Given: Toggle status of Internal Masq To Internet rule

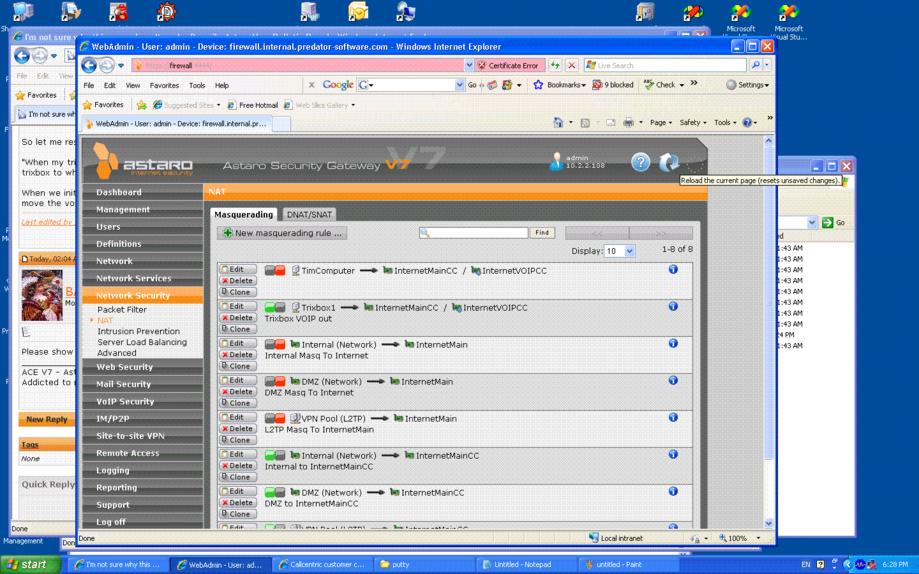Looking at the screenshot, I should click(275, 344).
